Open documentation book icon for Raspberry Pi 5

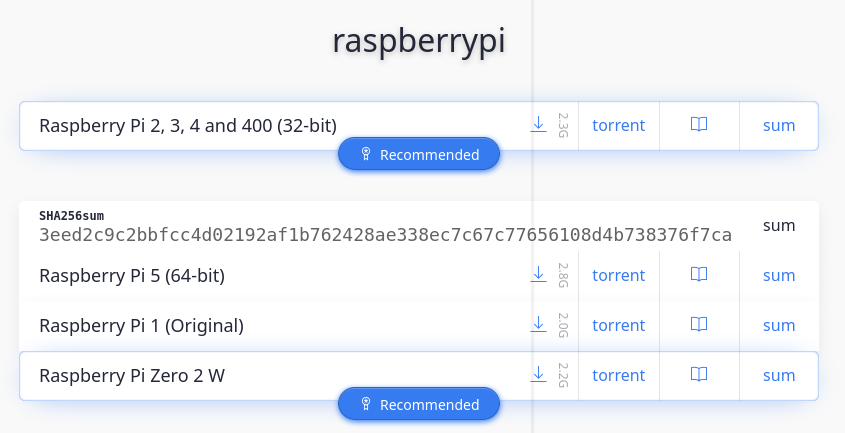pos(699,274)
